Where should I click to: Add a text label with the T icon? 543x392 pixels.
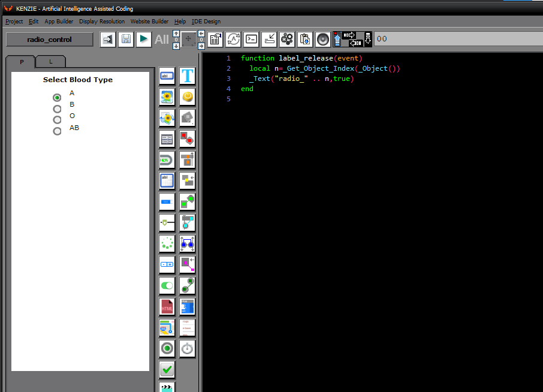click(188, 76)
